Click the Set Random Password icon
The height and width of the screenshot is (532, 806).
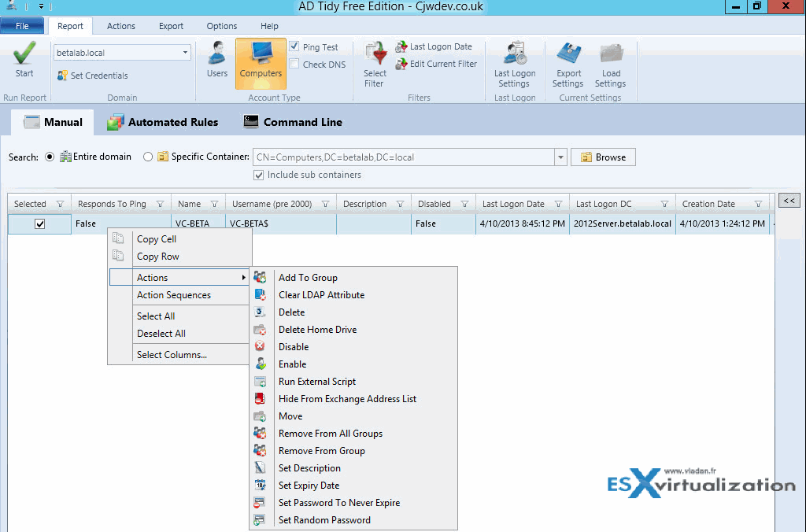260,519
